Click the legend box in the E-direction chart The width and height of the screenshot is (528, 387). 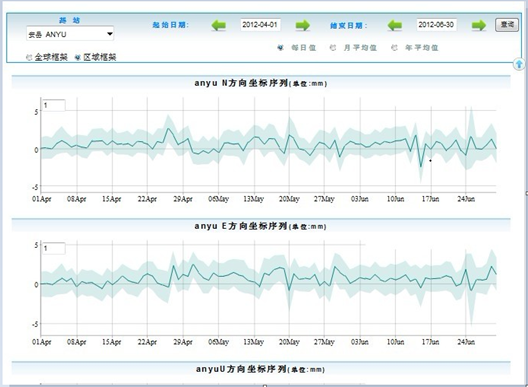[x=53, y=249]
